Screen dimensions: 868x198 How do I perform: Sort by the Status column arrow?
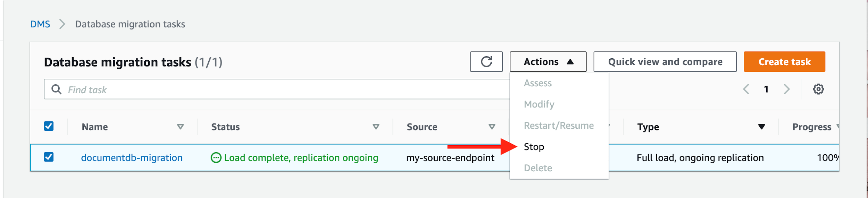click(376, 127)
